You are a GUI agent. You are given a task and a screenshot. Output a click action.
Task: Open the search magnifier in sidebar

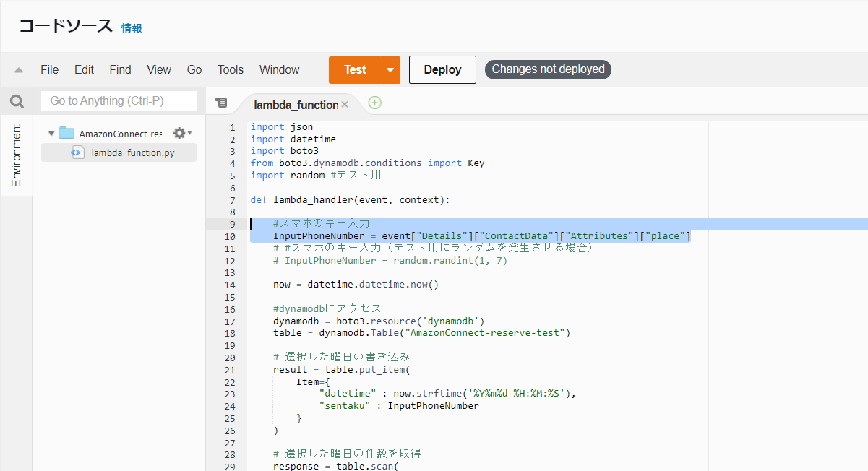[x=17, y=101]
